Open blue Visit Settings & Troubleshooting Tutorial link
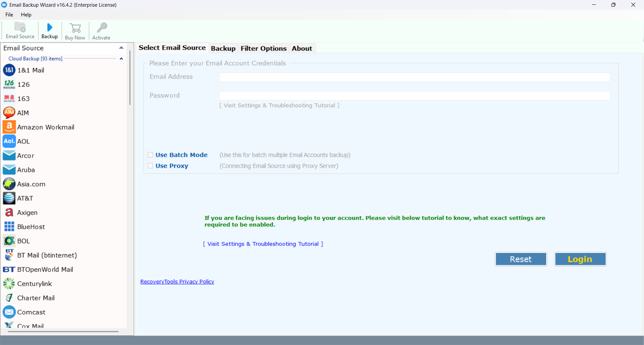The width and height of the screenshot is (644, 345). 263,244
